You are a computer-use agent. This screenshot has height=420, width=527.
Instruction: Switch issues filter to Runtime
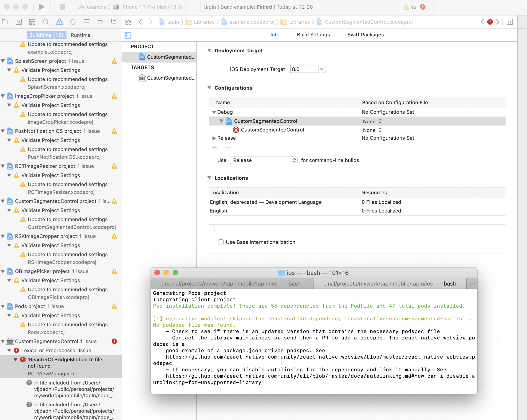pyautogui.click(x=80, y=35)
